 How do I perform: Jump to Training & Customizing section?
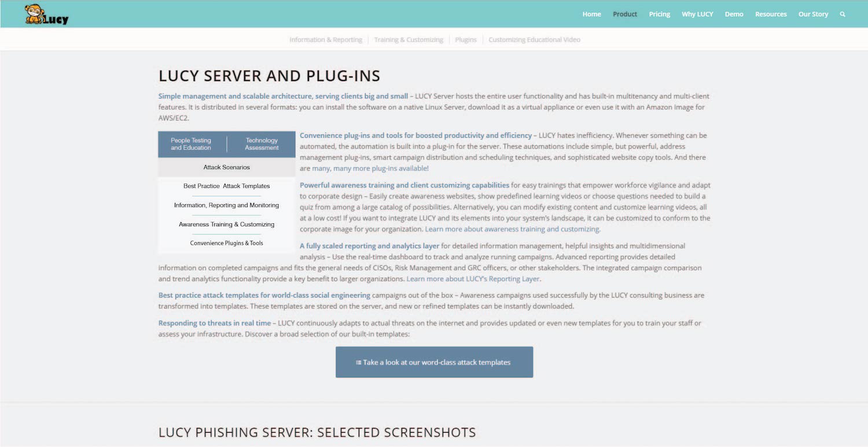click(409, 40)
